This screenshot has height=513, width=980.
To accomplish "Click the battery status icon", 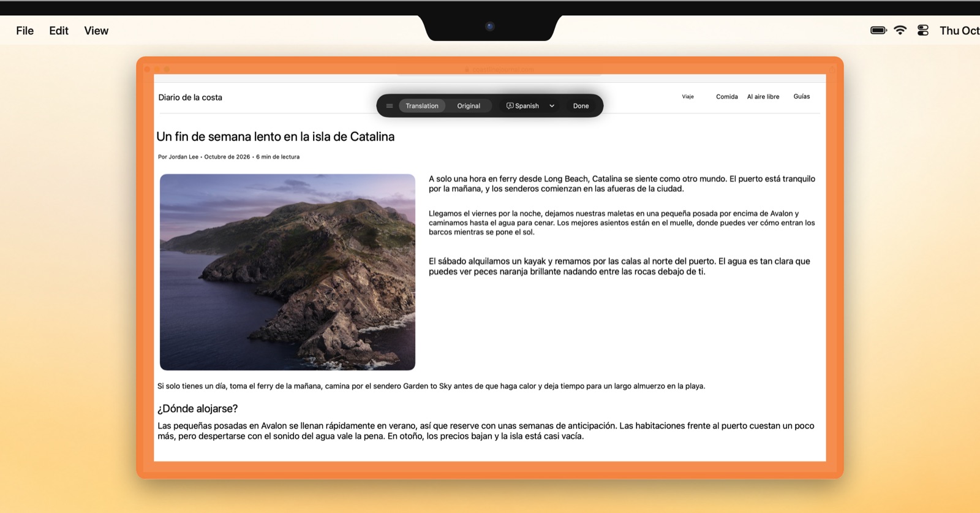I will (878, 30).
